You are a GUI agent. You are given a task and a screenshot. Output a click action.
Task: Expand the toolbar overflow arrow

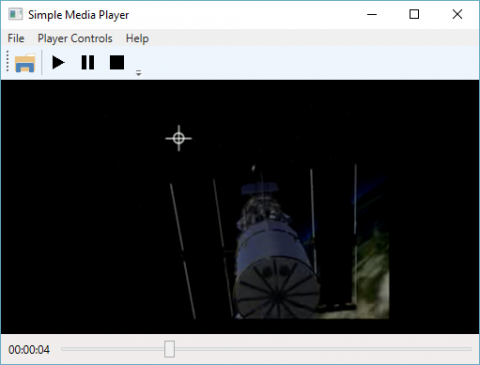pos(139,73)
